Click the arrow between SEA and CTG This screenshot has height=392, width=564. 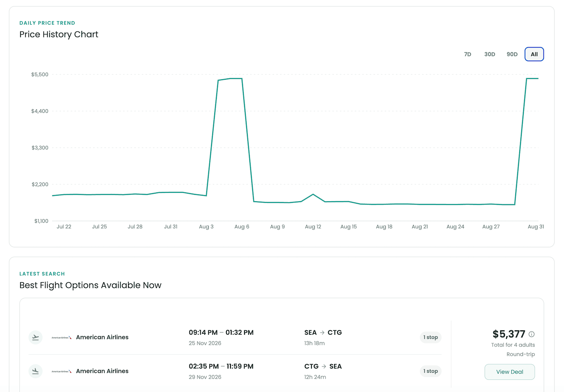(322, 332)
